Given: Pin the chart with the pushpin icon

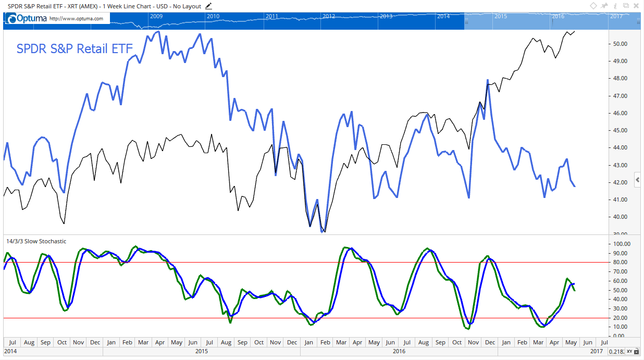Looking at the screenshot, I should click(604, 6).
